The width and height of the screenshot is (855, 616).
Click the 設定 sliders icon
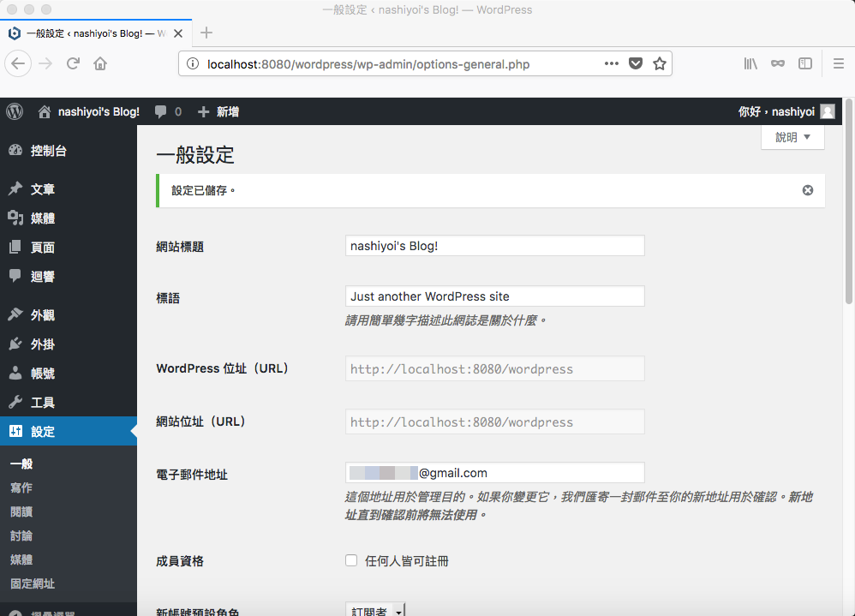pyautogui.click(x=15, y=431)
